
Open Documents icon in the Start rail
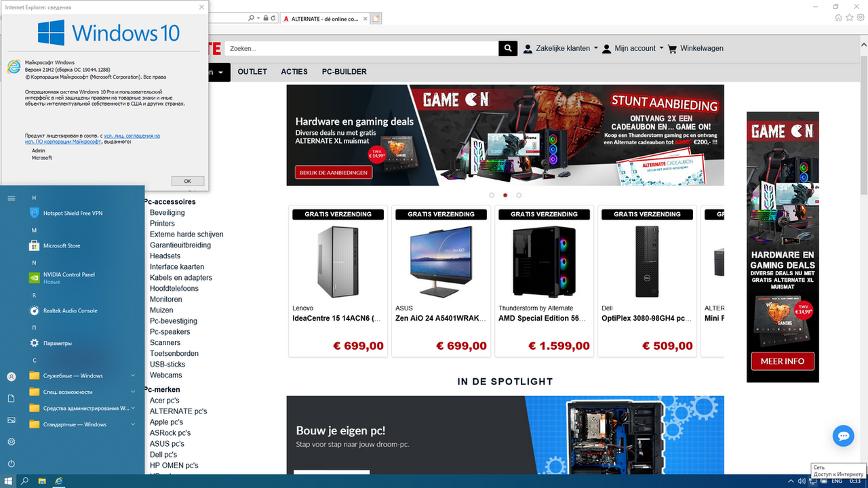(x=11, y=399)
